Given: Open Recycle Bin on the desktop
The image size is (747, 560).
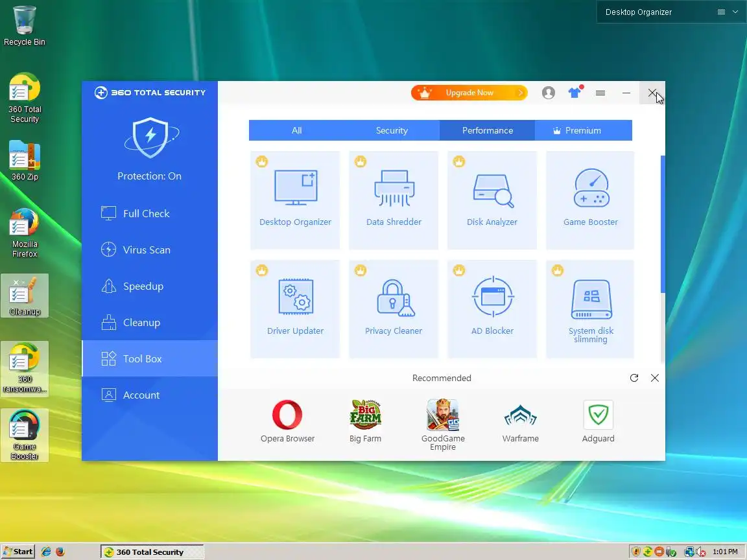Looking at the screenshot, I should point(24,26).
